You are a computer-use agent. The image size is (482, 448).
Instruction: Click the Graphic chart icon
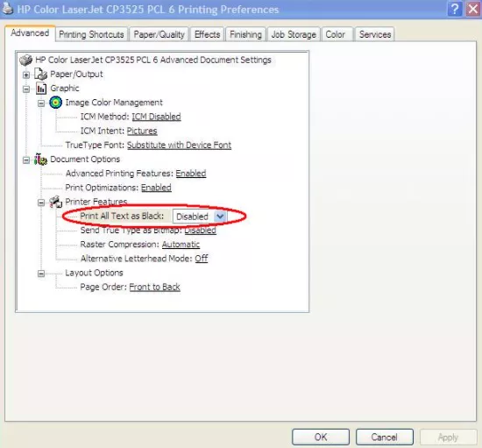[41, 89]
